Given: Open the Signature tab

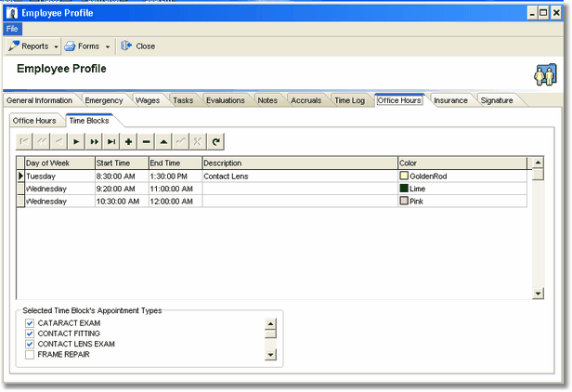Looking at the screenshot, I should [497, 100].
